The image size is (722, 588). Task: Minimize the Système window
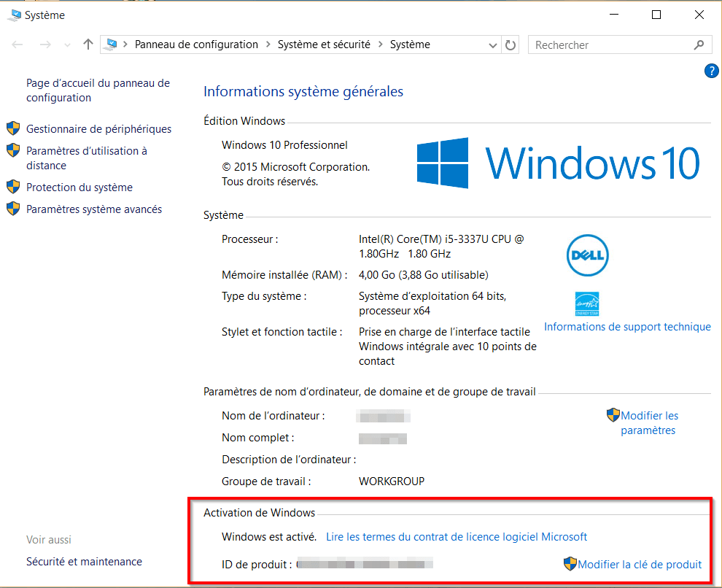(614, 15)
